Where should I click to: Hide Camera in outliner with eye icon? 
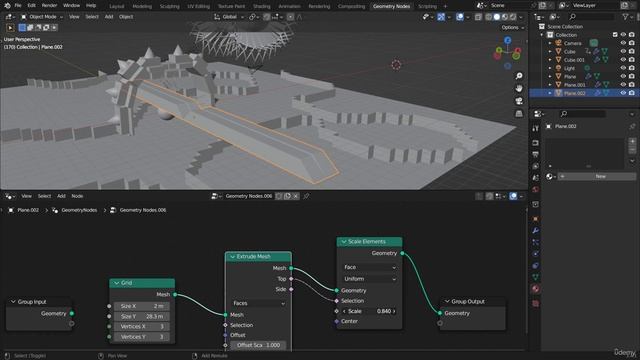[x=623, y=43]
